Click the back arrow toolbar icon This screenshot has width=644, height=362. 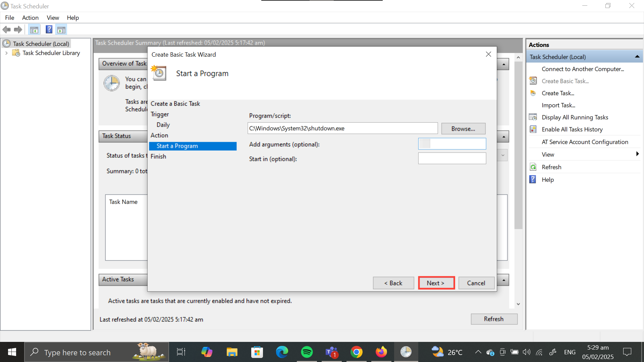tap(6, 30)
